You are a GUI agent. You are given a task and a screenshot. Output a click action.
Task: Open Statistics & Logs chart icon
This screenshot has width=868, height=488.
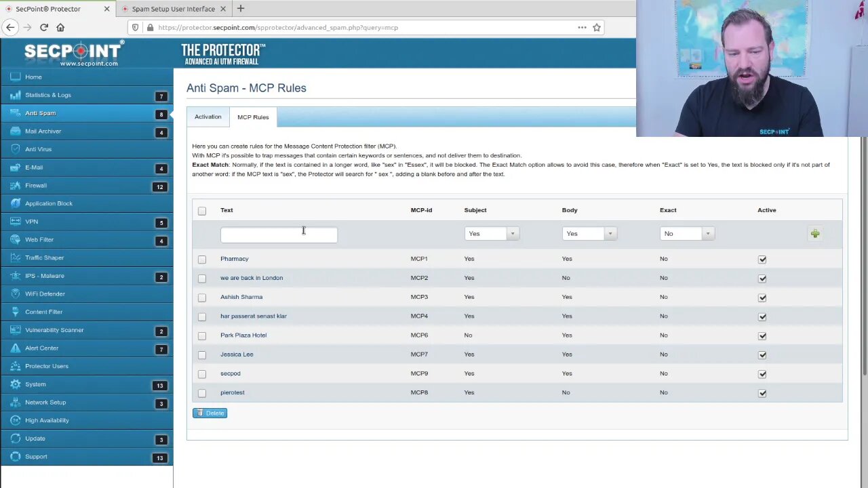click(x=15, y=95)
